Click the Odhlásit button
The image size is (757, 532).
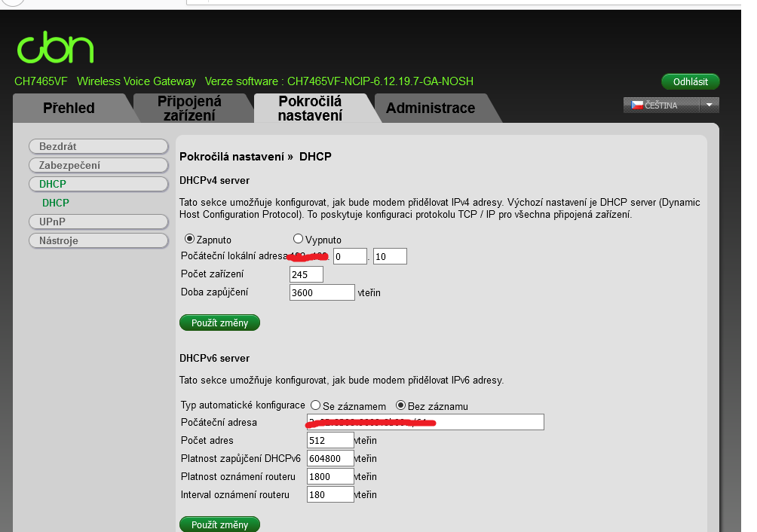tap(690, 81)
